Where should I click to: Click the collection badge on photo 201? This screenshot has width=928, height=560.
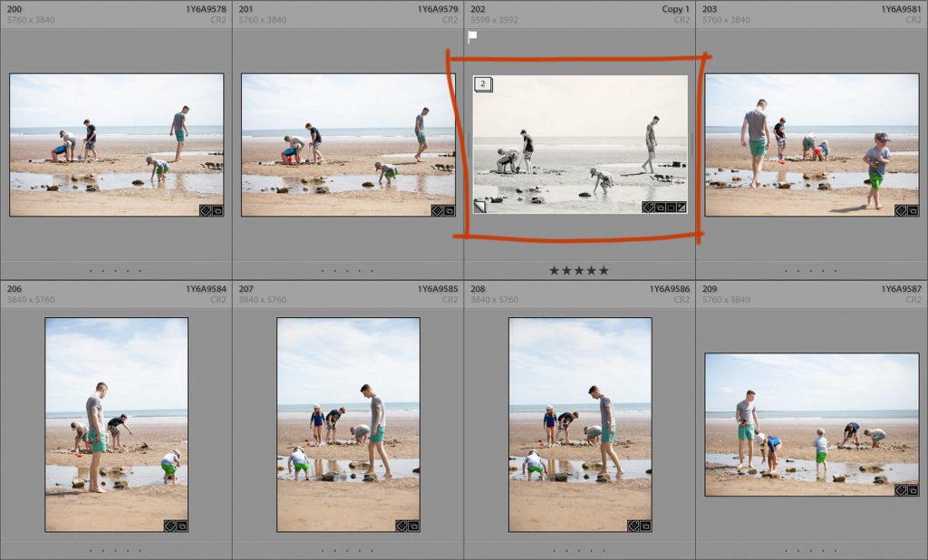449,210
